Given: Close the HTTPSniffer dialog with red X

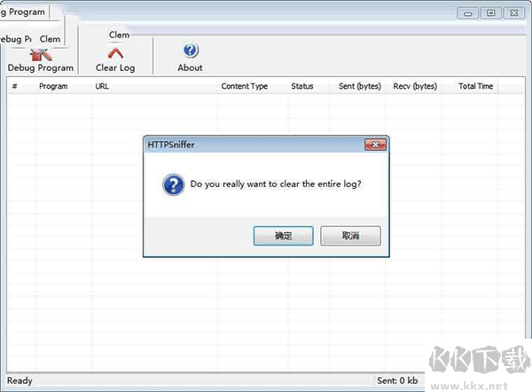Looking at the screenshot, I should coord(375,145).
